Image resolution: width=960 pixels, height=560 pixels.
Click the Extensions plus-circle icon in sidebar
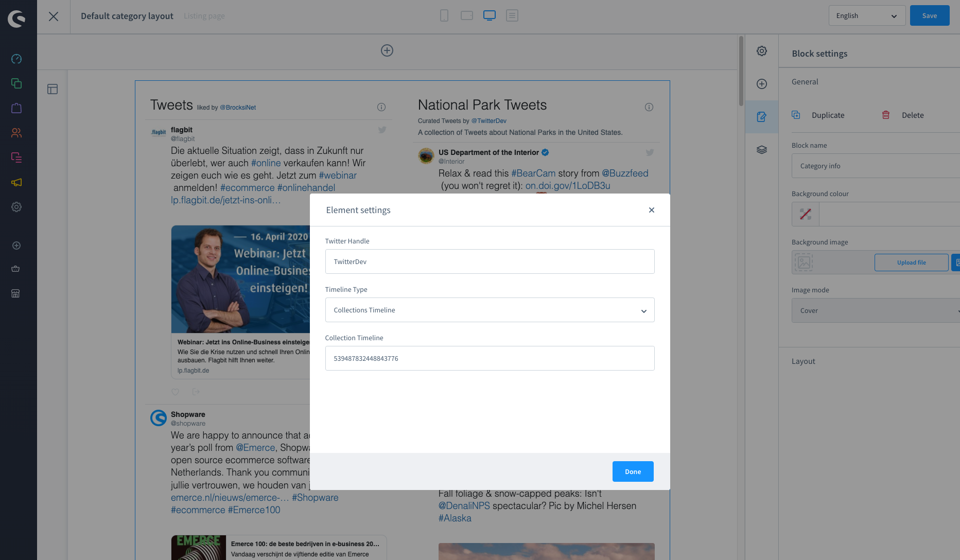[x=16, y=246]
